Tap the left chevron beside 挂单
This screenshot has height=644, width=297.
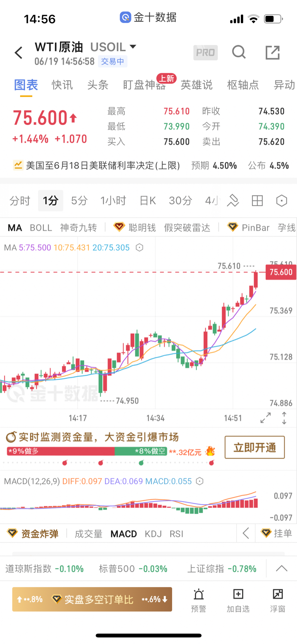(x=246, y=533)
